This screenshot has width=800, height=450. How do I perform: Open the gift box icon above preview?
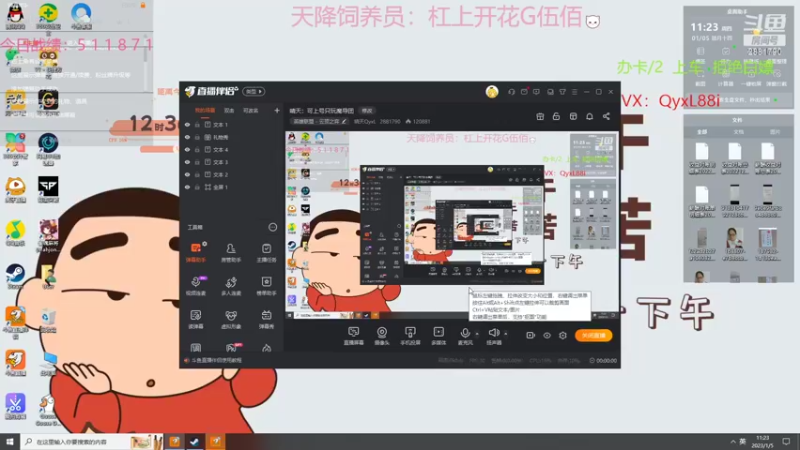click(540, 116)
